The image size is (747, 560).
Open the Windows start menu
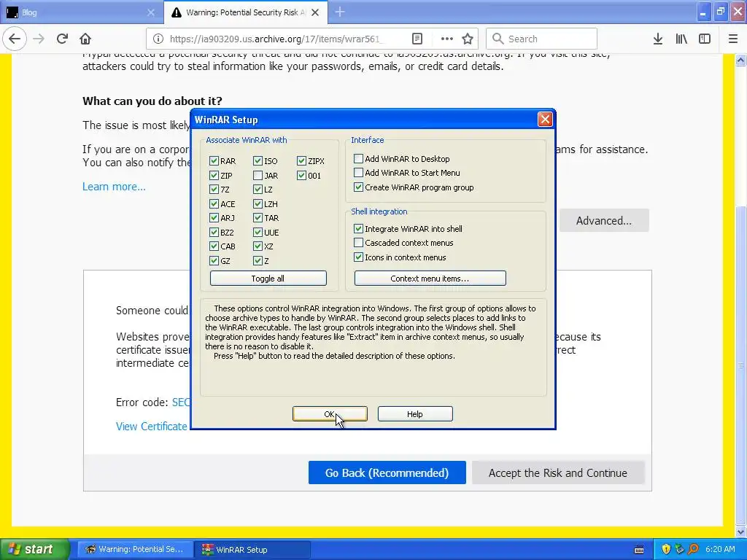tap(34, 549)
